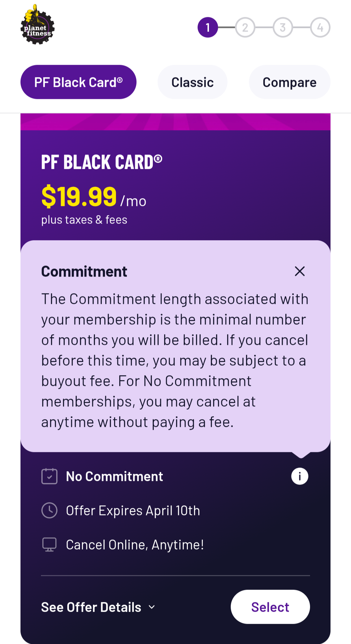Viewport: 351px width, 644px height.
Task: Click the chevron next to See Offer Details
Action: (151, 607)
